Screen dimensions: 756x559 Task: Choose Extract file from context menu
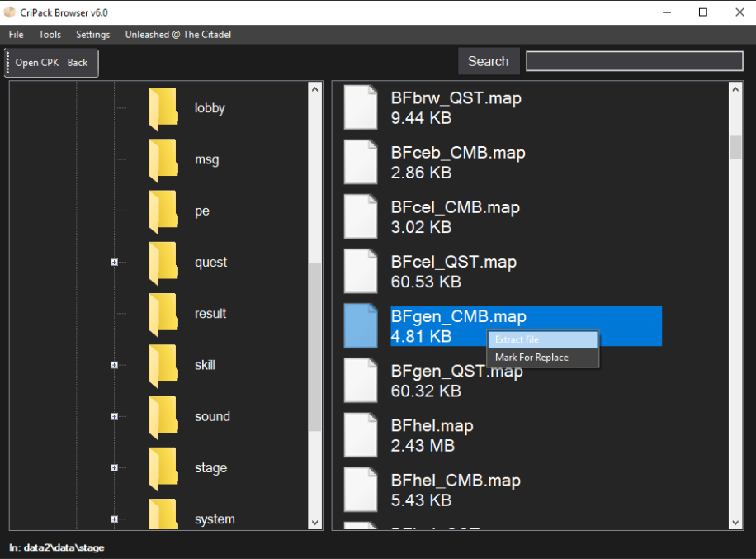[x=543, y=339]
